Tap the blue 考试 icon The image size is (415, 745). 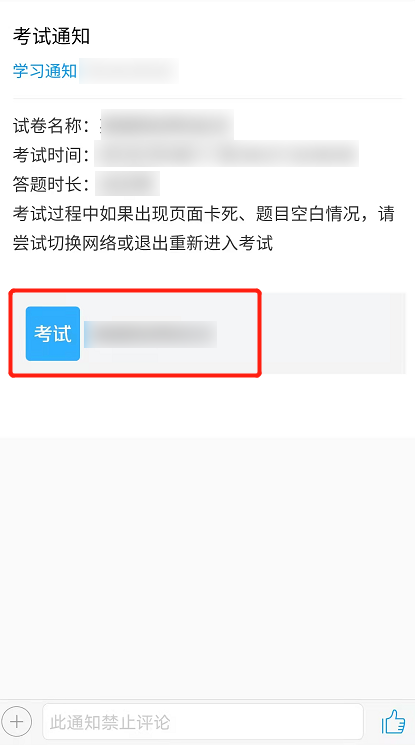(x=53, y=334)
